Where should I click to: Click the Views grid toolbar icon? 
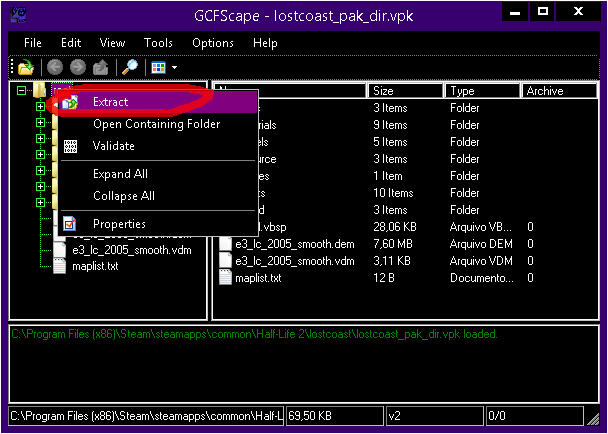158,67
